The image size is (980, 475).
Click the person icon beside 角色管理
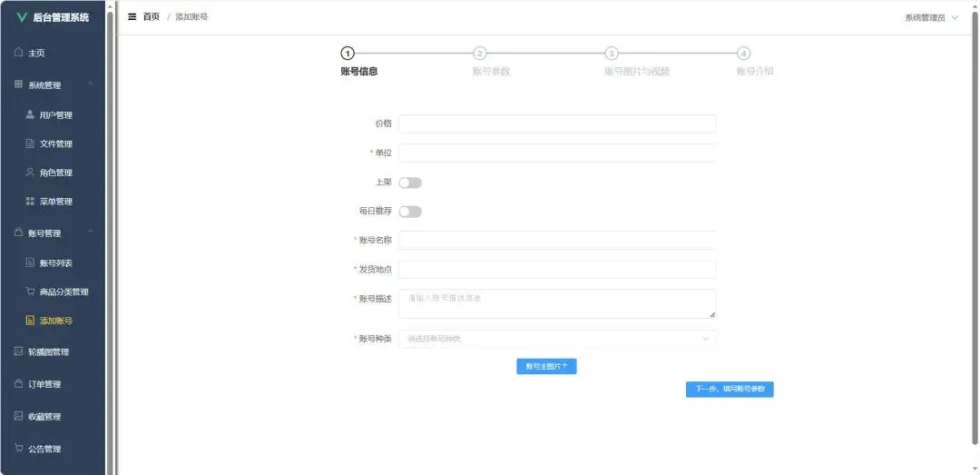[x=30, y=172]
